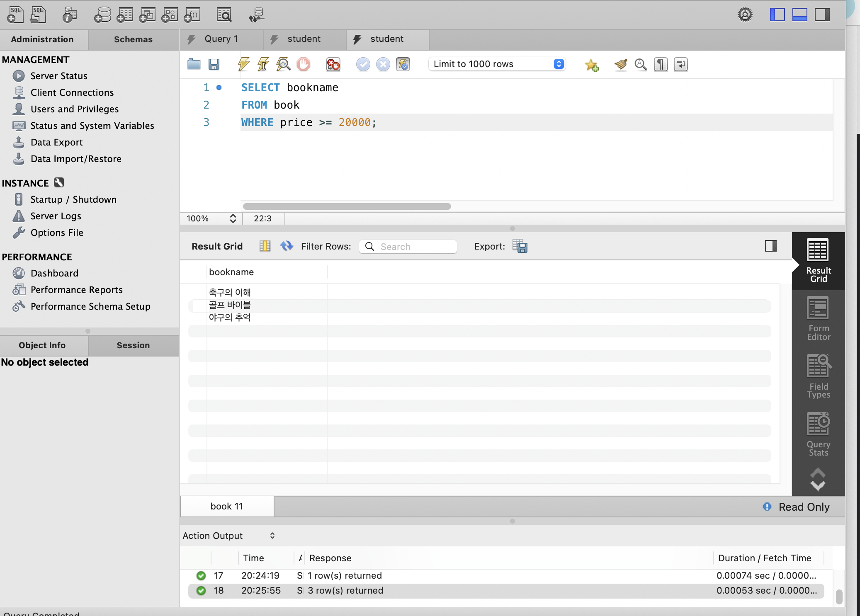Toggle invisible characters display
The height and width of the screenshot is (616, 860).
point(661,64)
